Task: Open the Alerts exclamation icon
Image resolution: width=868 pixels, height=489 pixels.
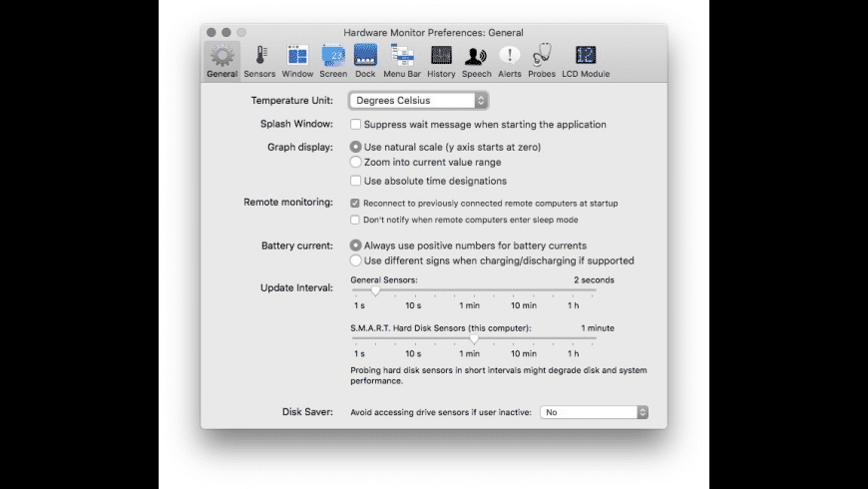Action: point(509,55)
